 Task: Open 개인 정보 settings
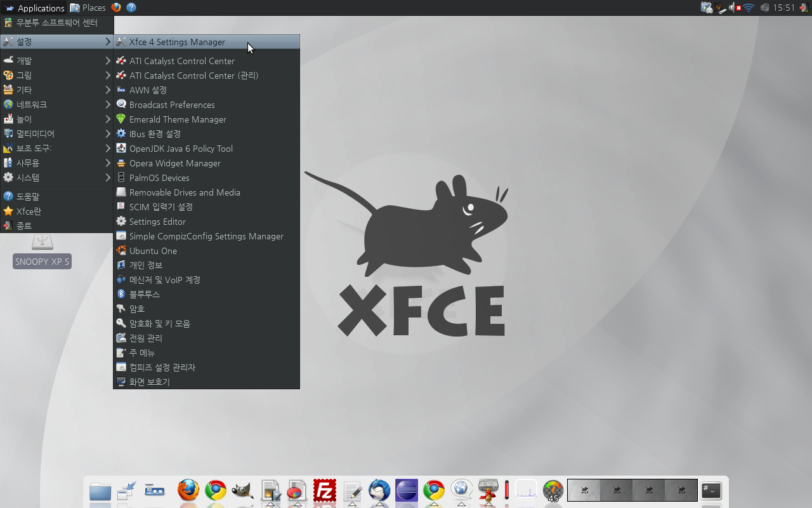tap(206, 265)
